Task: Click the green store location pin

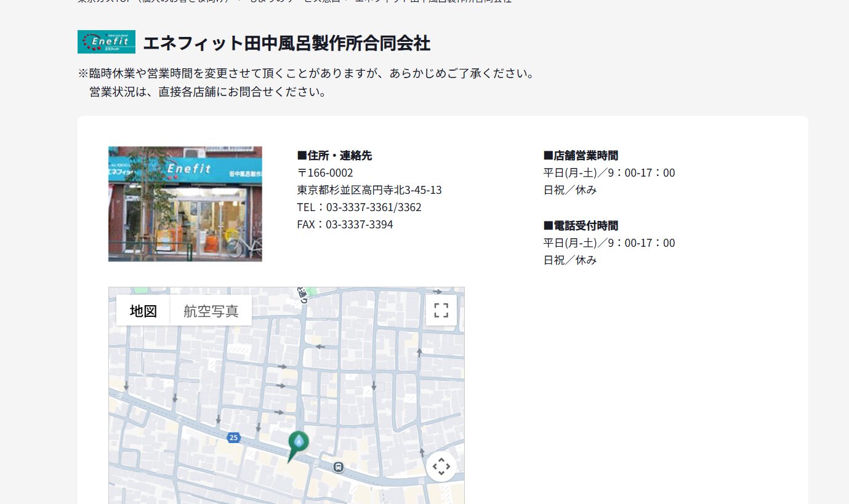Action: tap(298, 442)
